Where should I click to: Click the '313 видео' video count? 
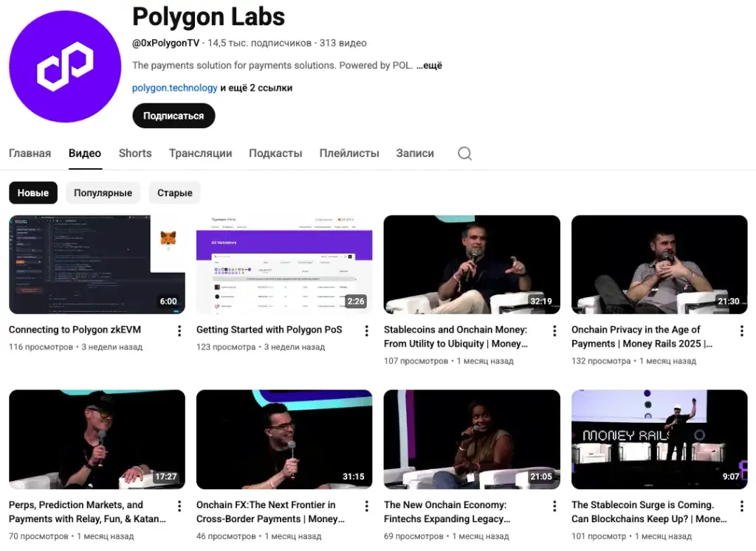tap(343, 43)
